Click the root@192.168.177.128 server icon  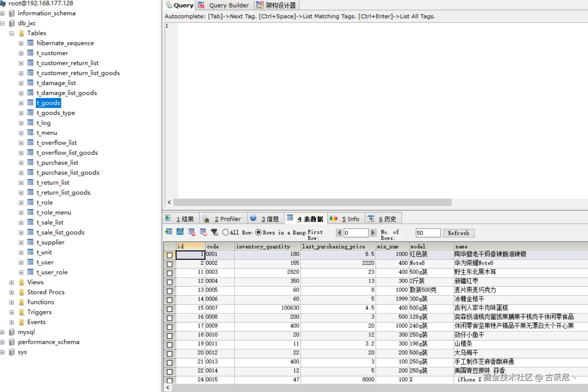[3, 3]
